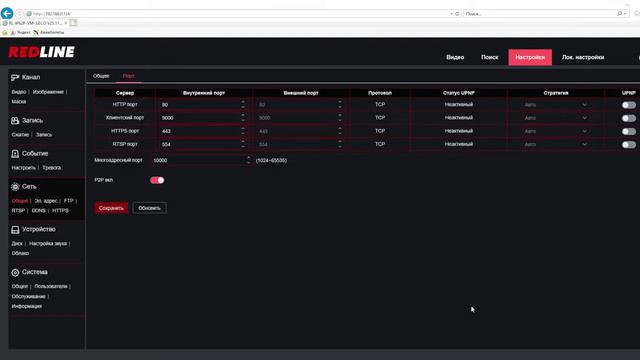Click the search magnifier icon in the browser

click(619, 13)
